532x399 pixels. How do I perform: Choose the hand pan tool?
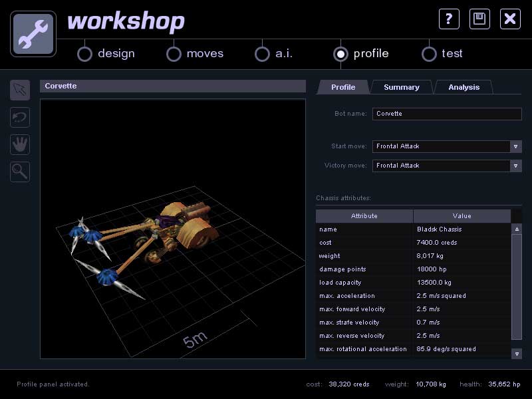pyautogui.click(x=20, y=144)
